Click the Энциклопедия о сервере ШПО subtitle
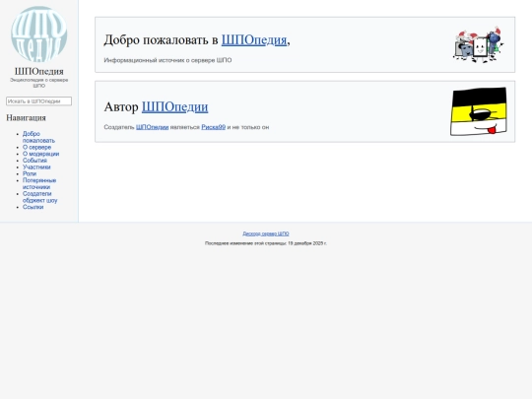 click(39, 83)
